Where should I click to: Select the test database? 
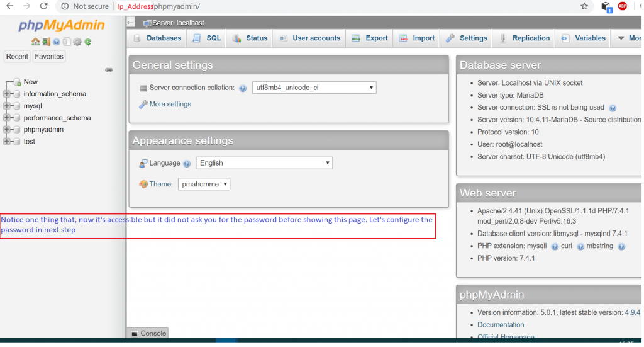[x=29, y=142]
